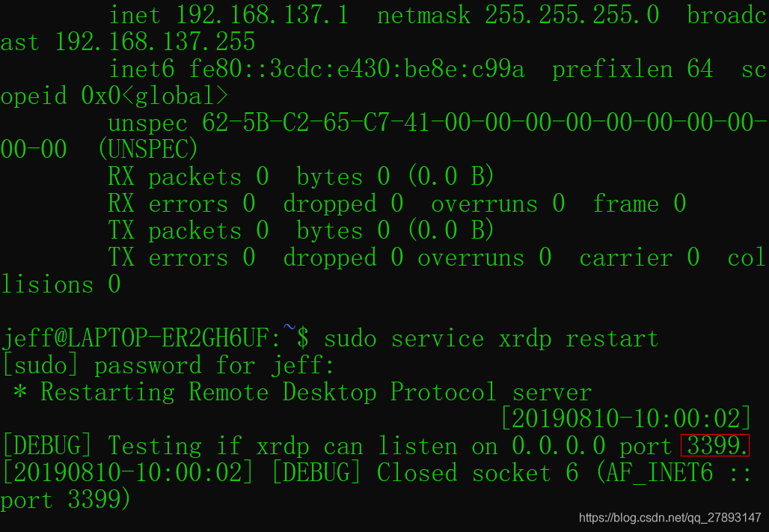Click the 'Closed socket 6' text
The height and width of the screenshot is (532, 769).
(478, 473)
